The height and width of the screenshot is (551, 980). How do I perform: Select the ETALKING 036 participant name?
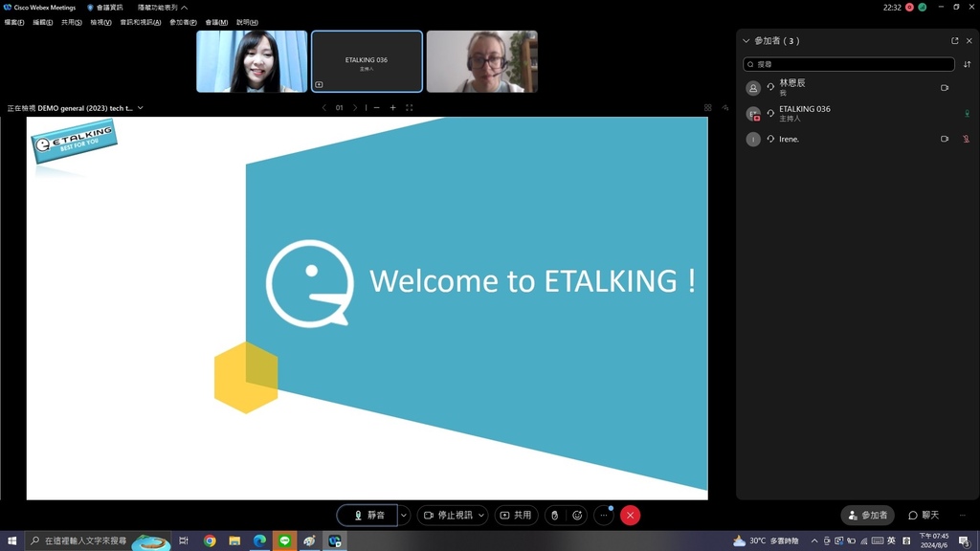pos(804,109)
